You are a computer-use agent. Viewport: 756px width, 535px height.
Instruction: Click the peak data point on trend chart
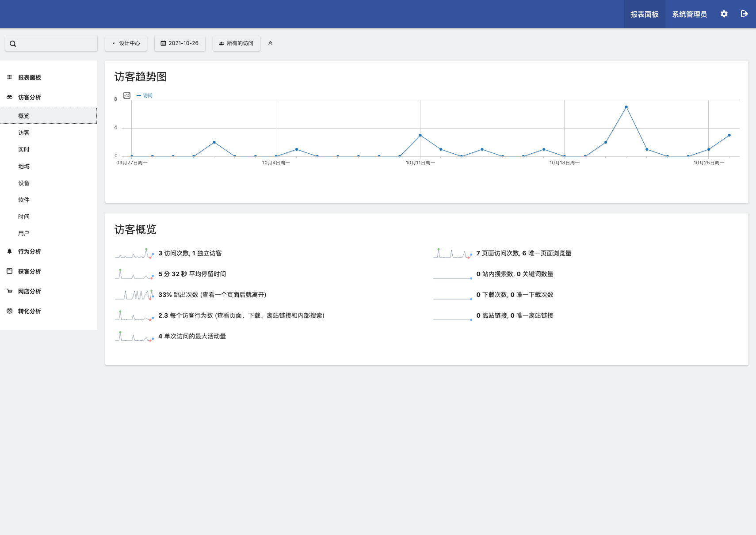pyautogui.click(x=626, y=107)
